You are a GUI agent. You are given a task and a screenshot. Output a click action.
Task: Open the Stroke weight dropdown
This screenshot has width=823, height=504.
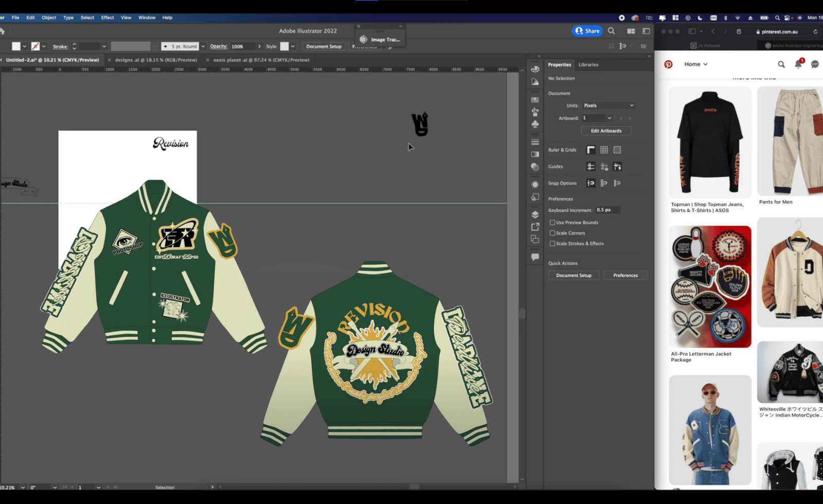pos(104,46)
